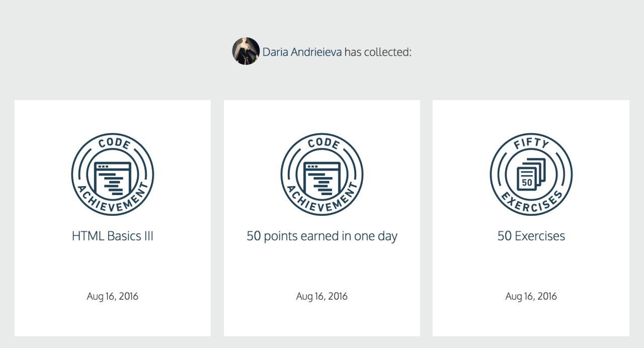Image resolution: width=644 pixels, height=348 pixels.
Task: Click the "has collected:" heading text
Action: 378,52
